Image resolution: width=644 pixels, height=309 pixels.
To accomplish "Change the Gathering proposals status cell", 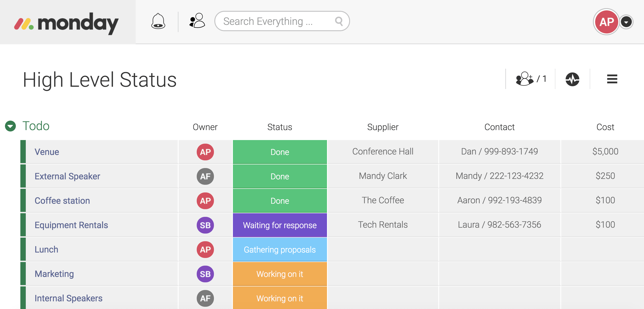I will click(279, 249).
